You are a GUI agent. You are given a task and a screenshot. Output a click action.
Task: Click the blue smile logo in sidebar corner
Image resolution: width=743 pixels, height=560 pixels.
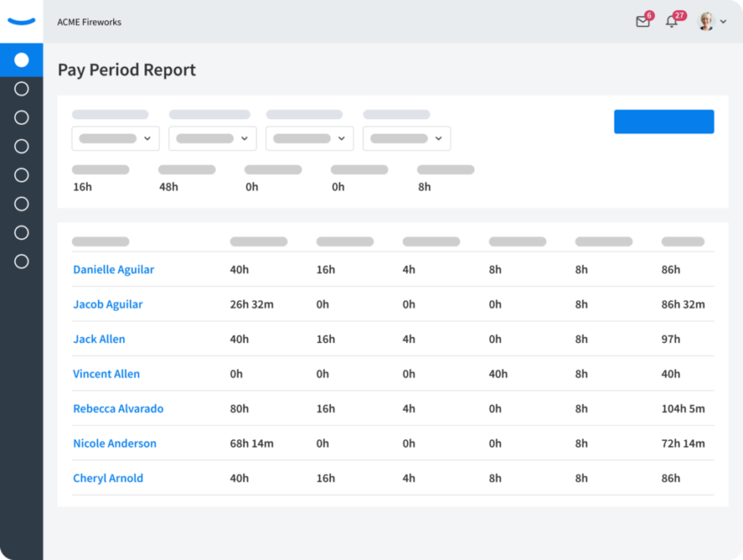[21, 21]
